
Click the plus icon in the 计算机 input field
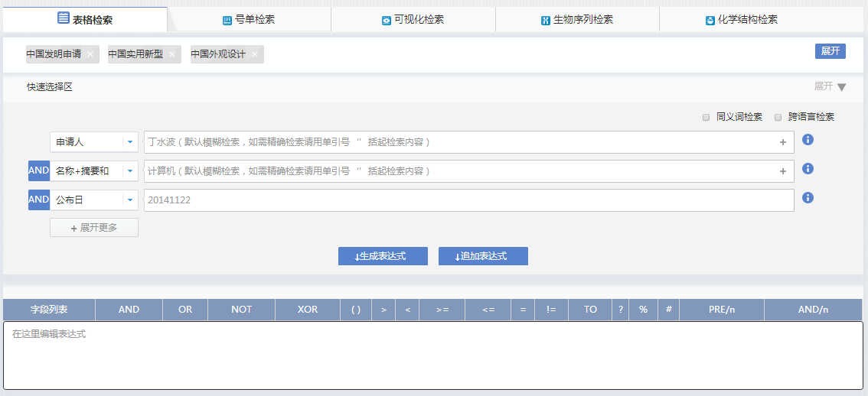coord(782,171)
